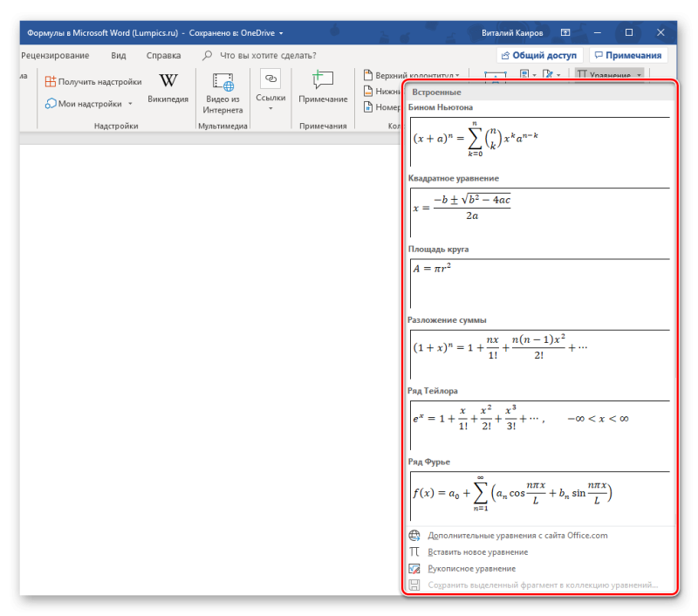Click the Примечания button
Viewport: 698px width, 616px height.
628,55
